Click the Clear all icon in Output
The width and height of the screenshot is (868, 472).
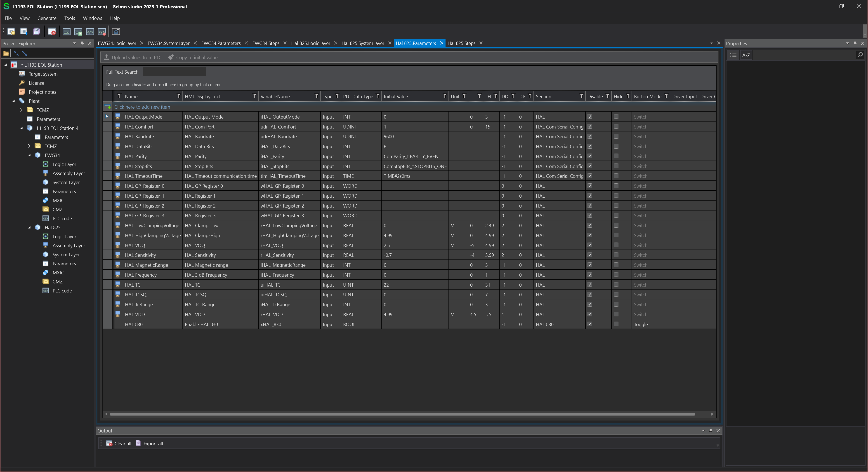(109, 443)
